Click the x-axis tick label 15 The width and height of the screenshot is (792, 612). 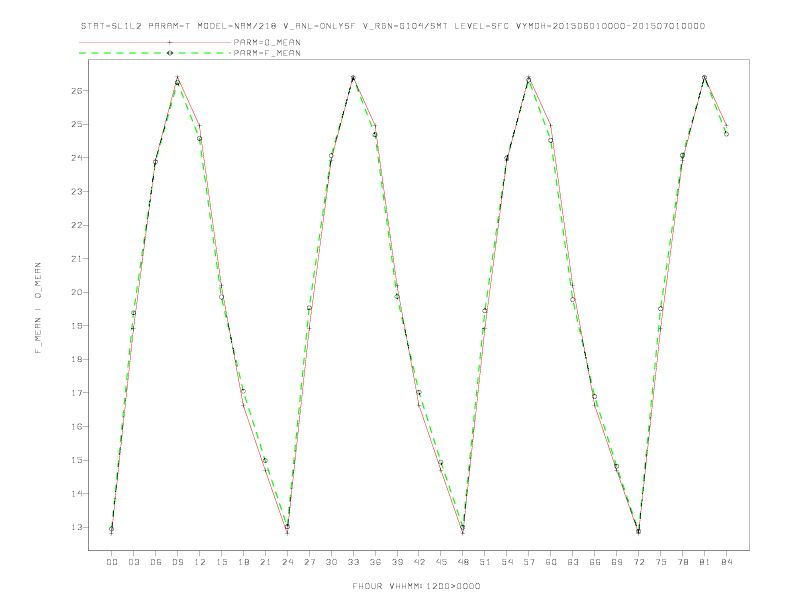click(221, 562)
